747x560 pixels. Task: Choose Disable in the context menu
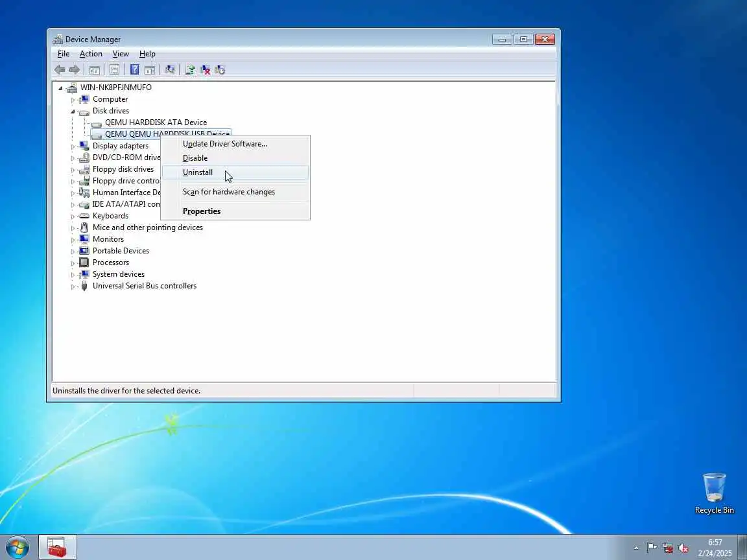[x=235, y=158]
